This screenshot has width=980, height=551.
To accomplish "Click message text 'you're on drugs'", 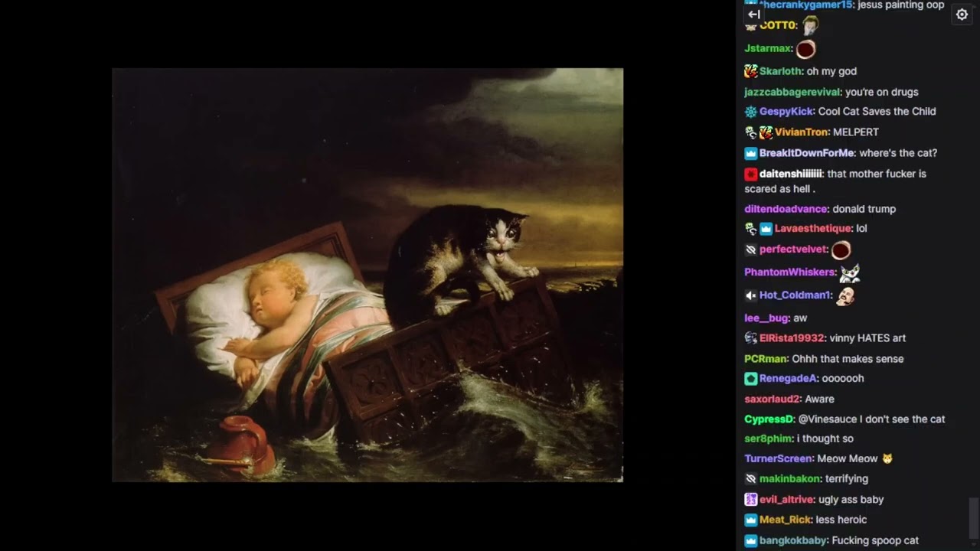I will click(x=882, y=92).
